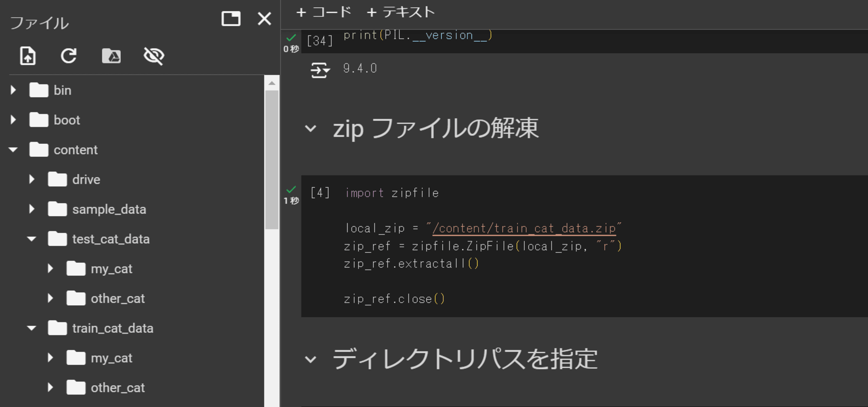Click the upload file icon
Viewport: 868px width, 407px height.
coord(28,56)
